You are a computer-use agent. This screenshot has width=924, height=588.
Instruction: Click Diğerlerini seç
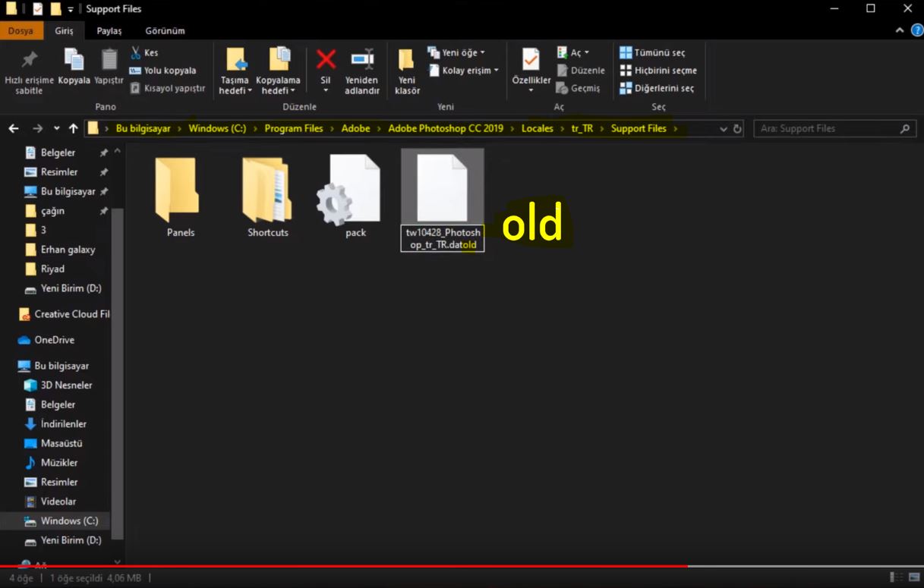[x=657, y=88]
